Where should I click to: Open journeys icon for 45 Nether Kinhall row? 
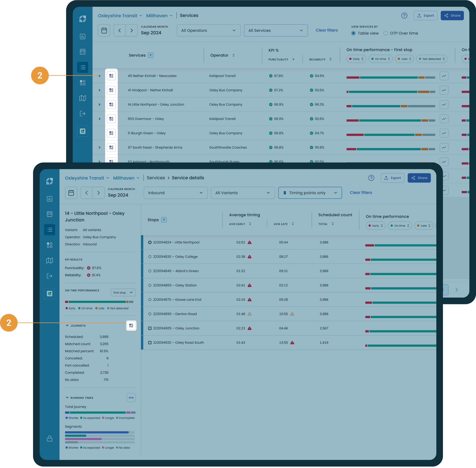pyautogui.click(x=111, y=76)
